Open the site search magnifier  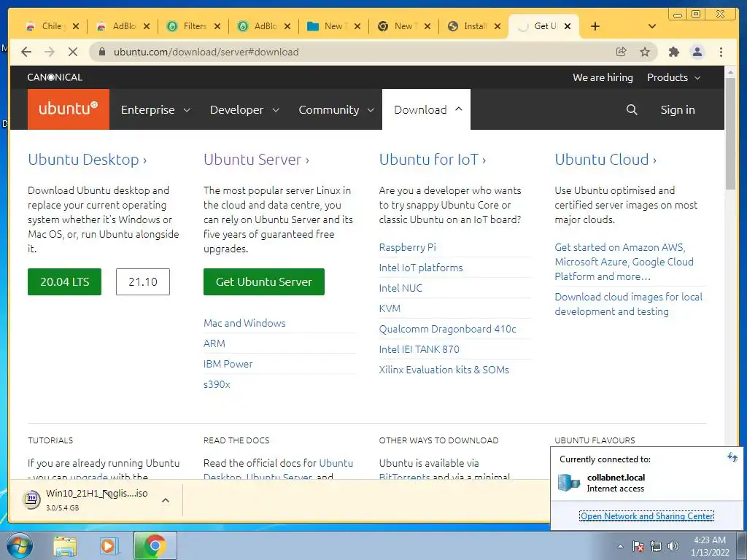click(632, 109)
